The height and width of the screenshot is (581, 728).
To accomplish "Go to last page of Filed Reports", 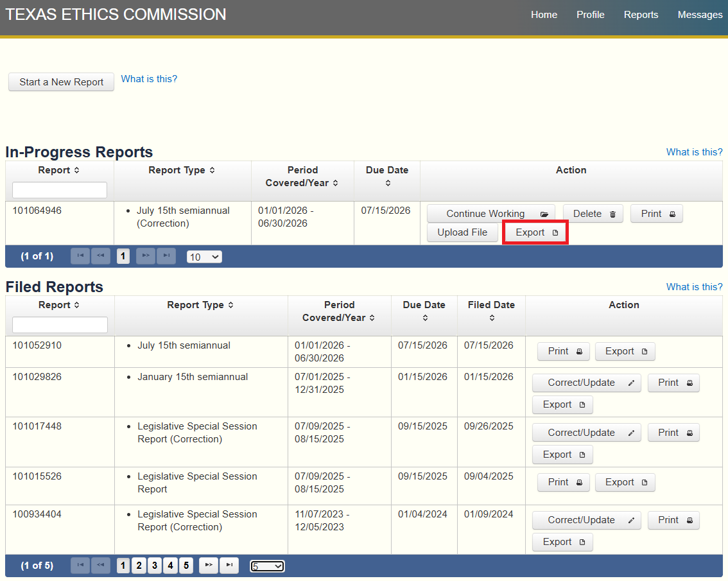I will point(229,565).
